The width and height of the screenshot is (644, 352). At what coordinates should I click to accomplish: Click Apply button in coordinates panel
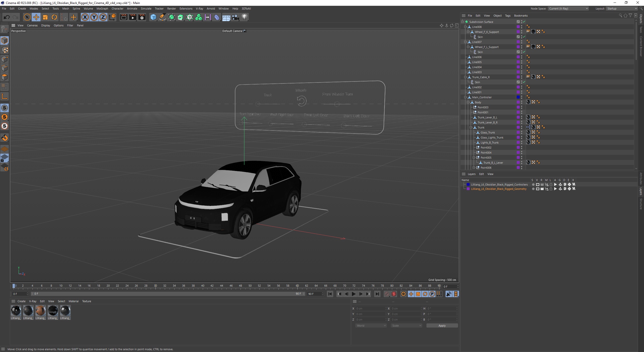442,326
